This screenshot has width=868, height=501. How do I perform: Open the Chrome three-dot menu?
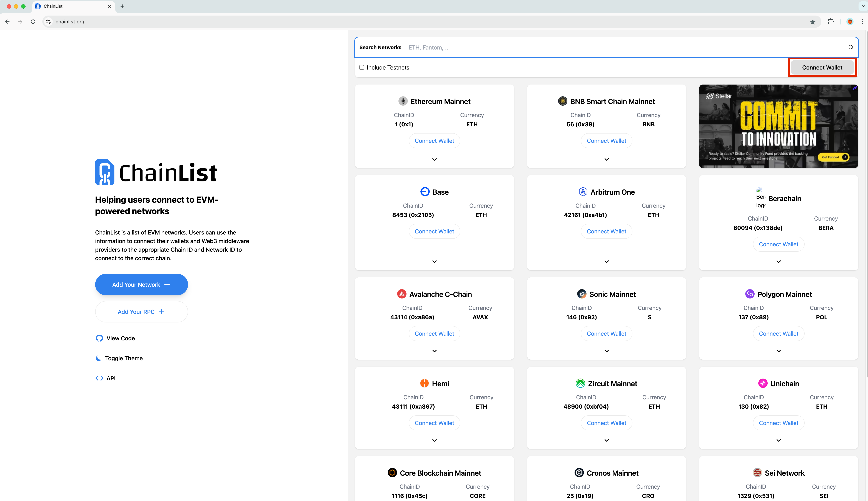[x=862, y=22]
